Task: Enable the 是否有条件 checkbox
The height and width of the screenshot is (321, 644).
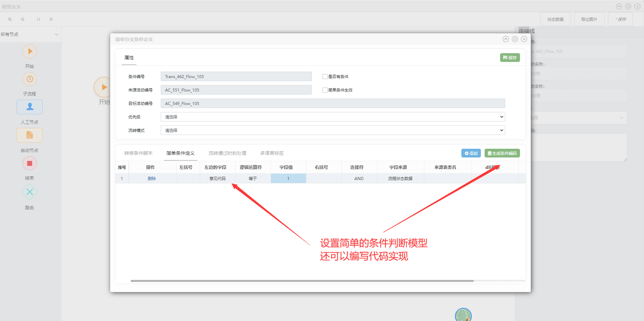Action: (x=325, y=77)
